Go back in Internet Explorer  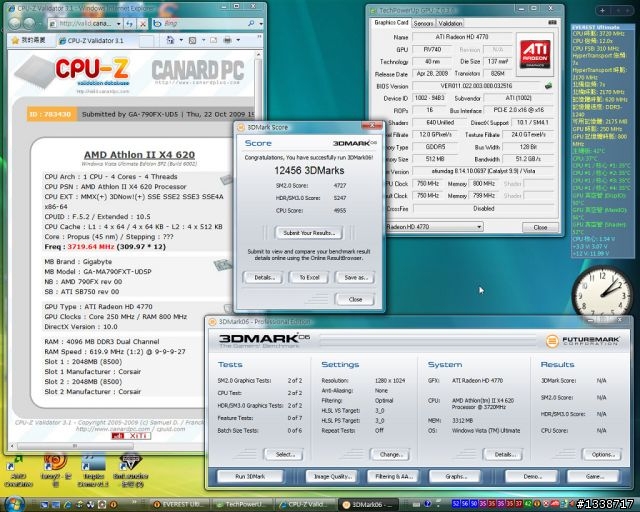[15, 24]
